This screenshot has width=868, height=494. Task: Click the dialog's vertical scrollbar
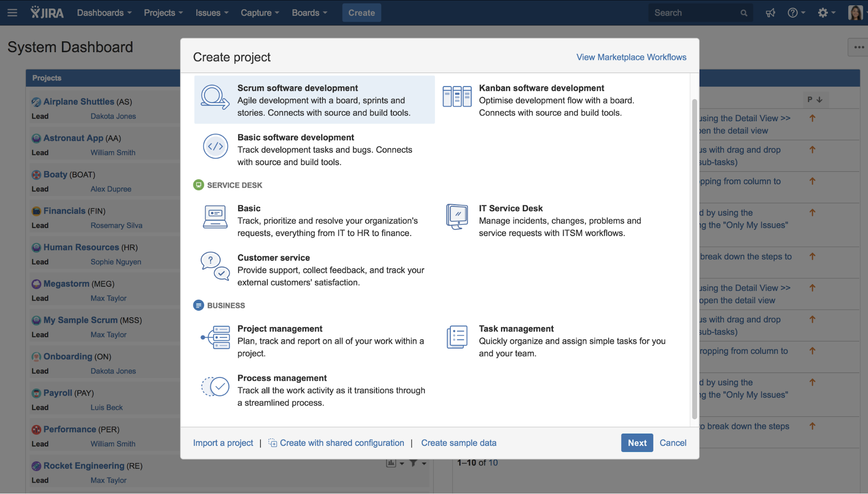click(694, 259)
